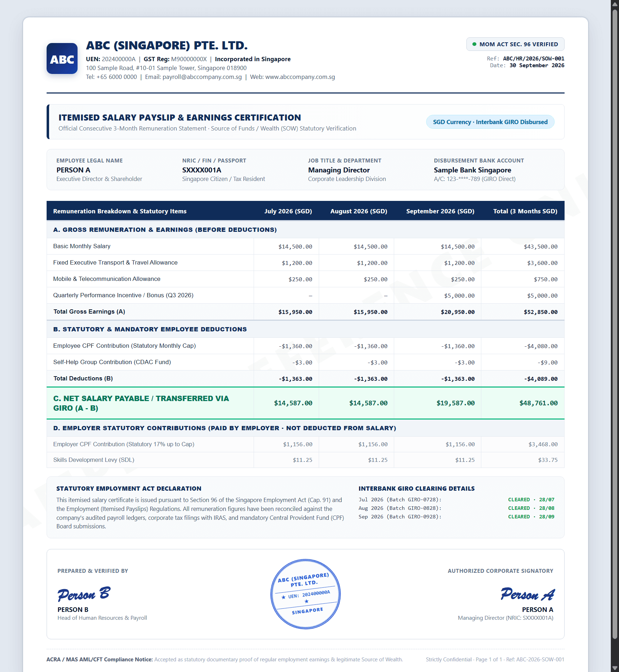Click the Basic Monthly Salary total $43,500.00
This screenshot has height=672, width=619.
pyautogui.click(x=540, y=246)
